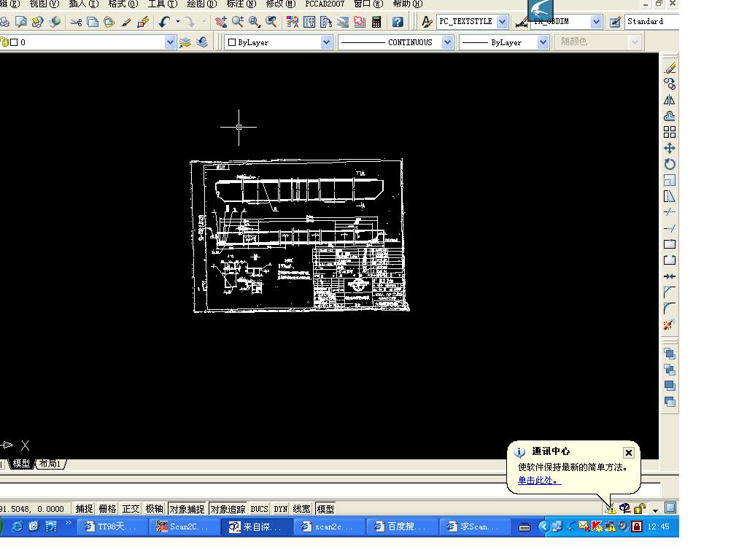Select the Array tool

coord(670,132)
